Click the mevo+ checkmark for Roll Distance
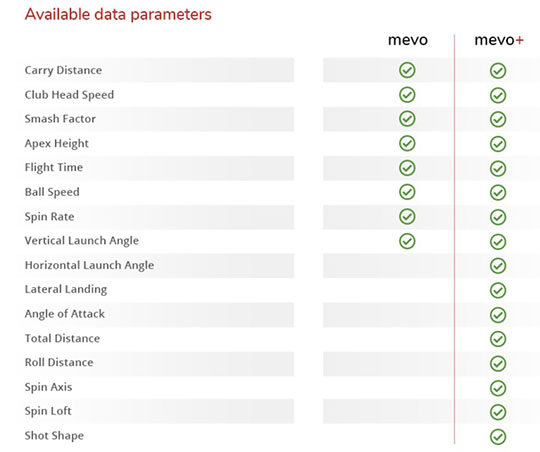 (498, 363)
